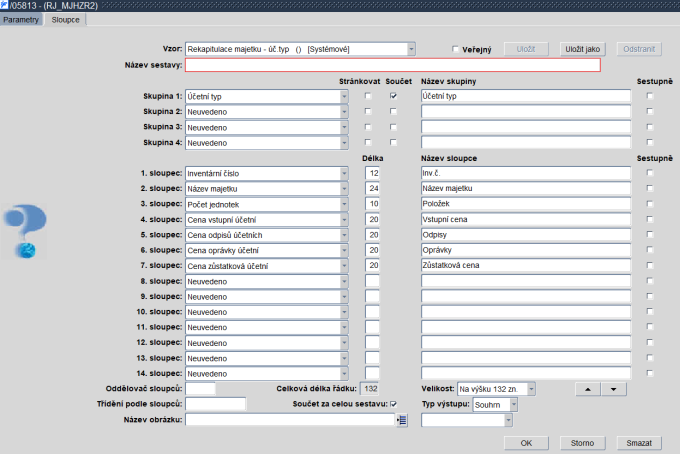The height and width of the screenshot is (454, 680).
Task: Expand the 3. sloupec Počet jednotek dropdown
Action: coord(344,204)
